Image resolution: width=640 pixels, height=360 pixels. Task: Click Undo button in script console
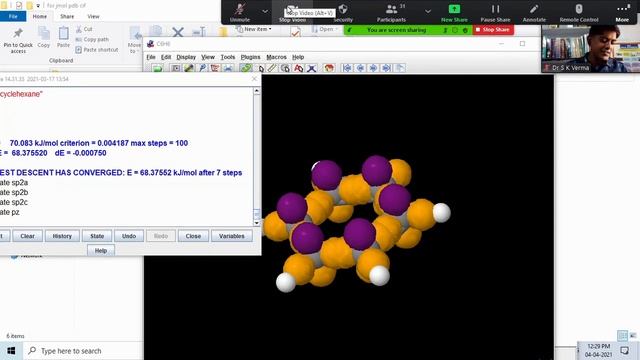[x=129, y=236]
